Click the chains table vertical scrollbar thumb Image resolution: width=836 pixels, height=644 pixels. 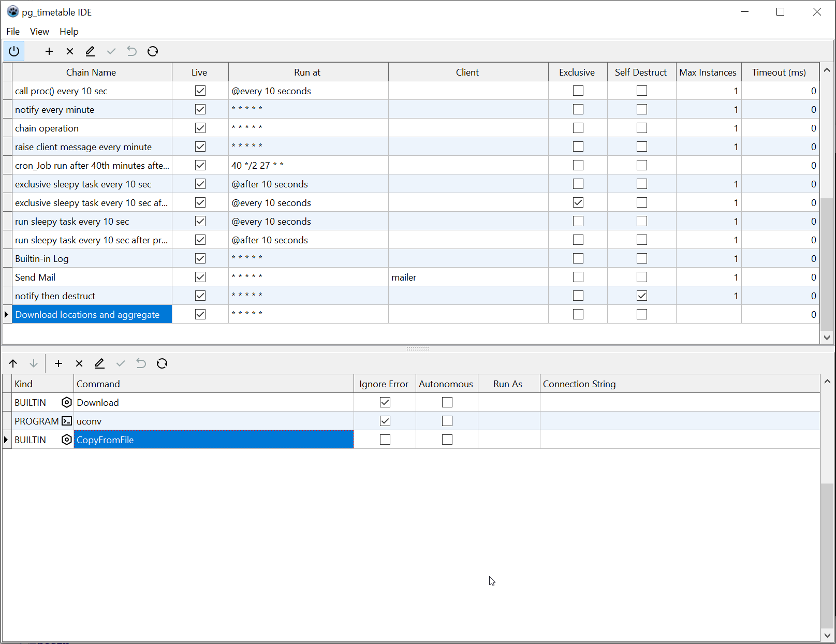[x=827, y=264]
